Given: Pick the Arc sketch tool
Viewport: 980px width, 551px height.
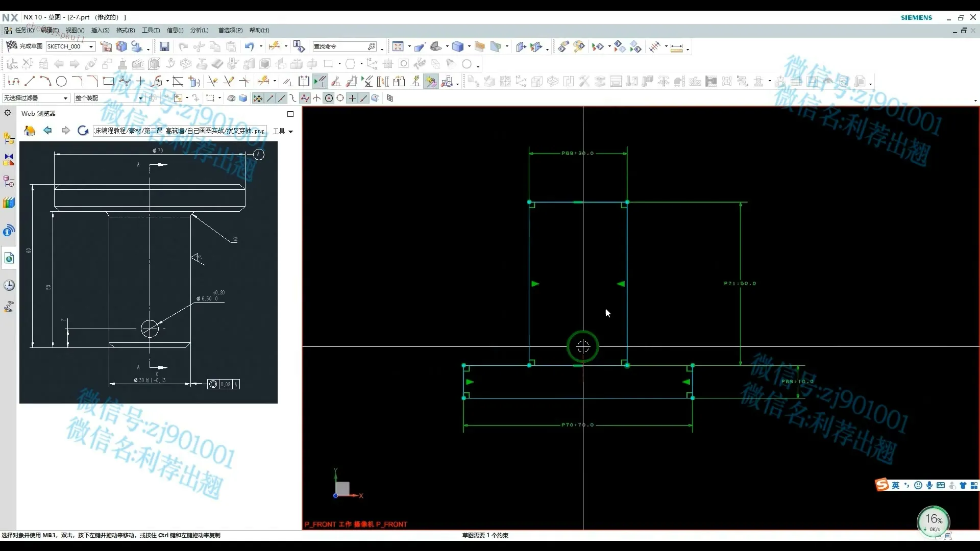Looking at the screenshot, I should coord(45,81).
